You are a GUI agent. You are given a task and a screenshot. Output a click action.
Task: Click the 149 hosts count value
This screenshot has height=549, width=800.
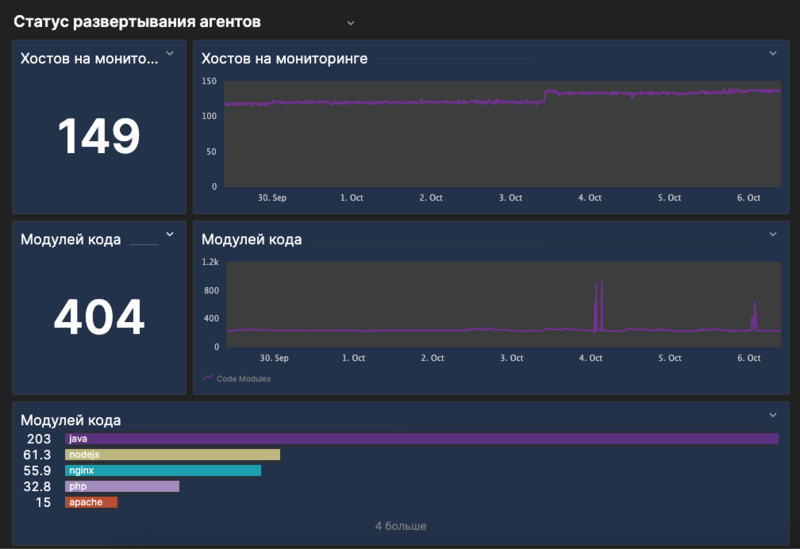coord(98,137)
